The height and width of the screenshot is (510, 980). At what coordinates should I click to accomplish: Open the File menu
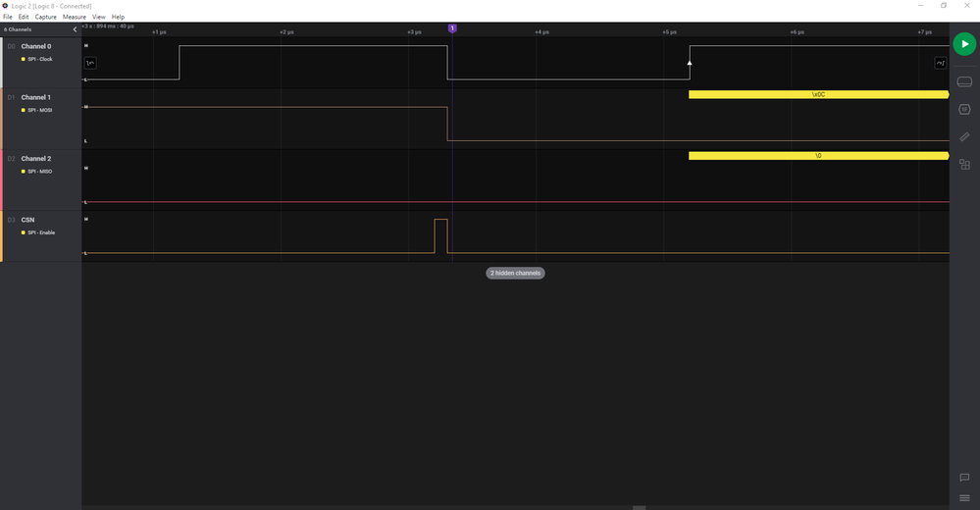(8, 17)
